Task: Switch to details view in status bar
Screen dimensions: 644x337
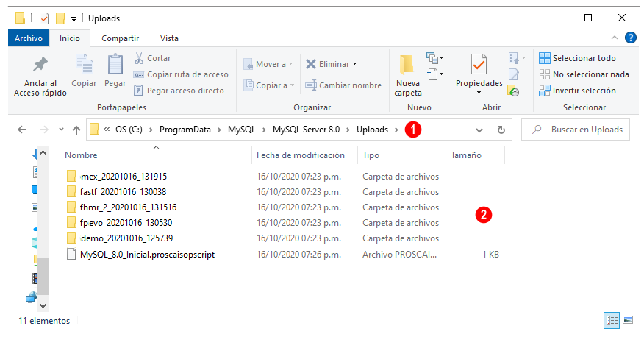Action: pos(612,320)
